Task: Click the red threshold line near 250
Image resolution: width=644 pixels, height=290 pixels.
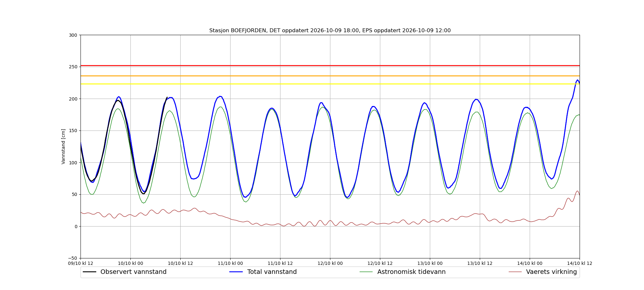Action: [x=330, y=66]
